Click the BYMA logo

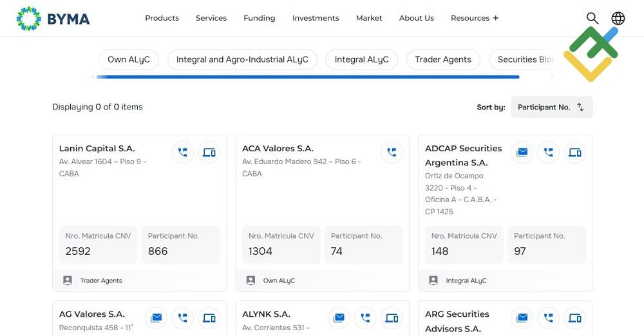(x=53, y=19)
